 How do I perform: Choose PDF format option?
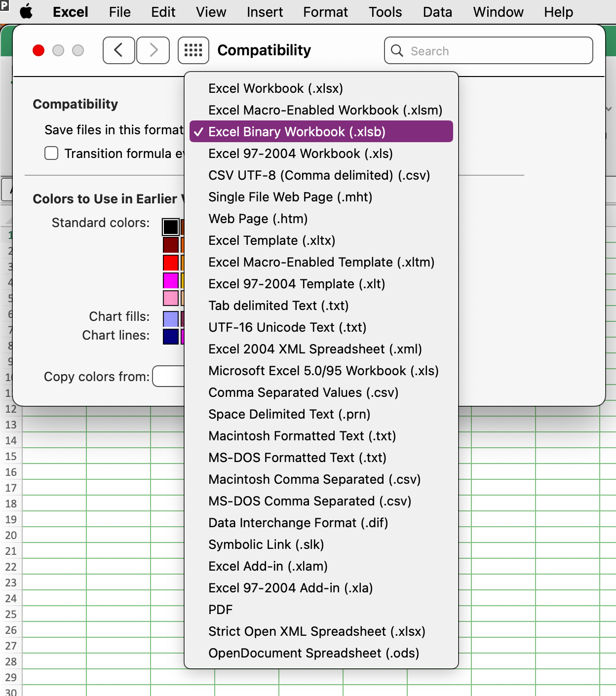(x=321, y=610)
